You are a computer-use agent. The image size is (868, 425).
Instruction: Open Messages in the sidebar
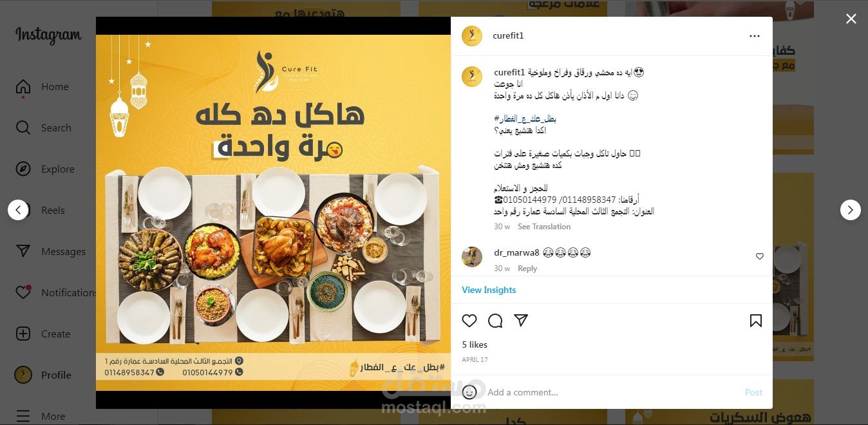(51, 252)
